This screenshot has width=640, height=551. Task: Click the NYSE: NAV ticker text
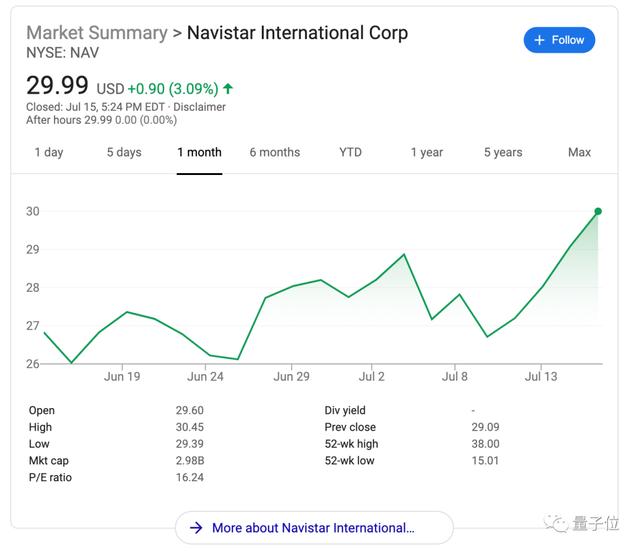(62, 53)
